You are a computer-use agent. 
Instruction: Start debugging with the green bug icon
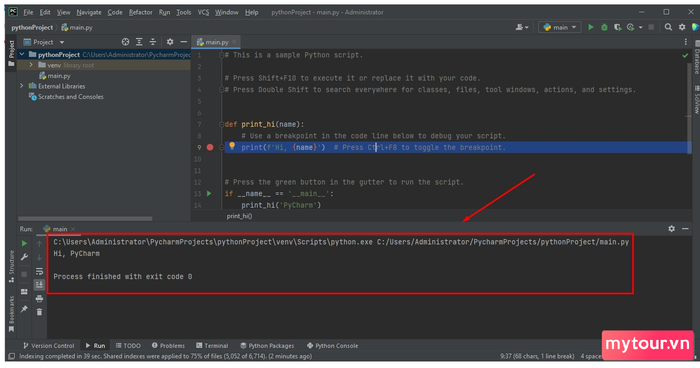604,27
